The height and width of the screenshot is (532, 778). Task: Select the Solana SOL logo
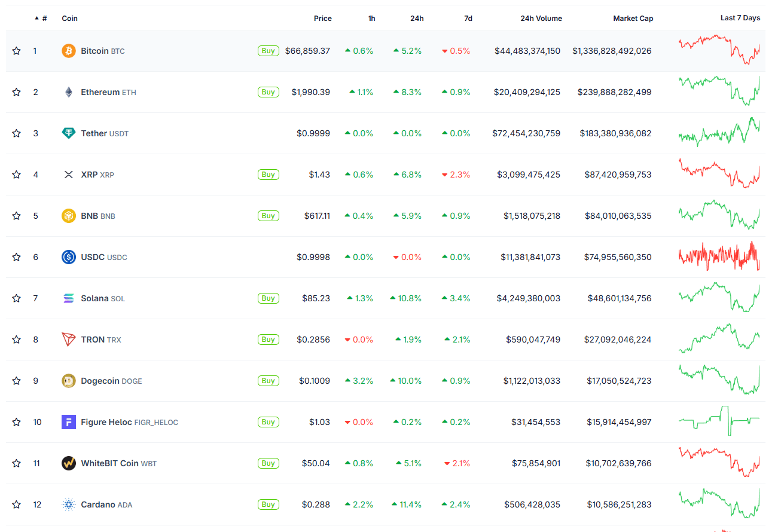(68, 298)
